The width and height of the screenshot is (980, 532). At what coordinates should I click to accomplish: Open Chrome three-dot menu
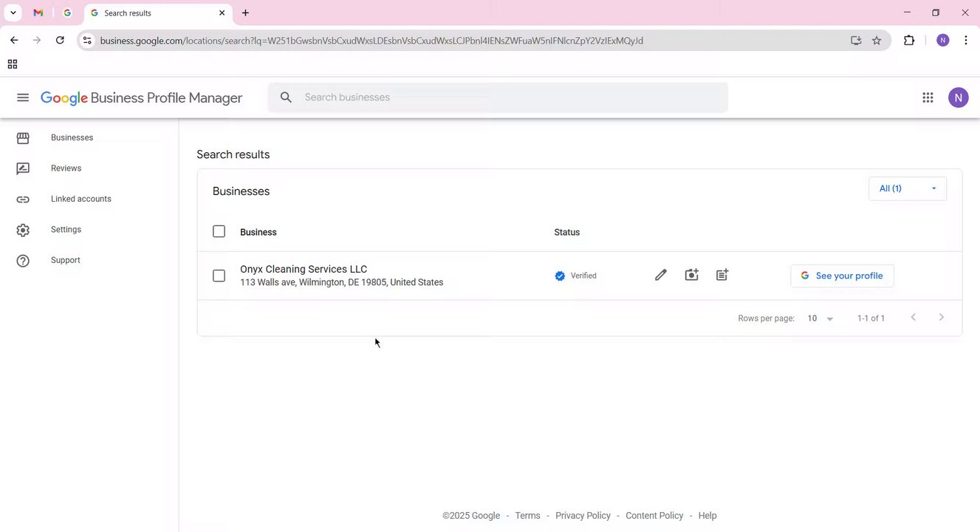pyautogui.click(x=965, y=41)
